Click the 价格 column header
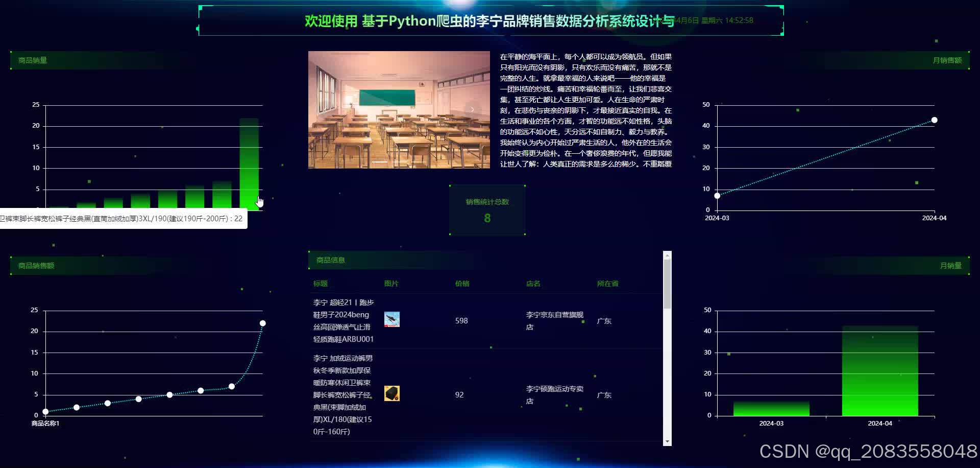 (462, 284)
